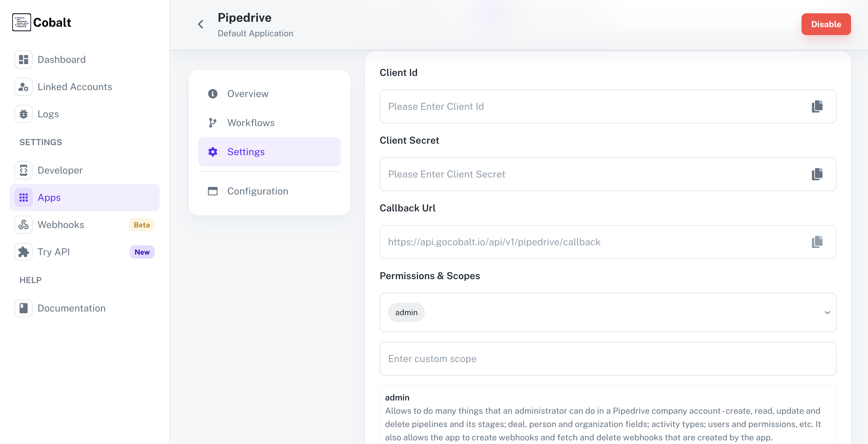This screenshot has width=868, height=444.
Task: Click the Developer code icon
Action: pyautogui.click(x=23, y=170)
